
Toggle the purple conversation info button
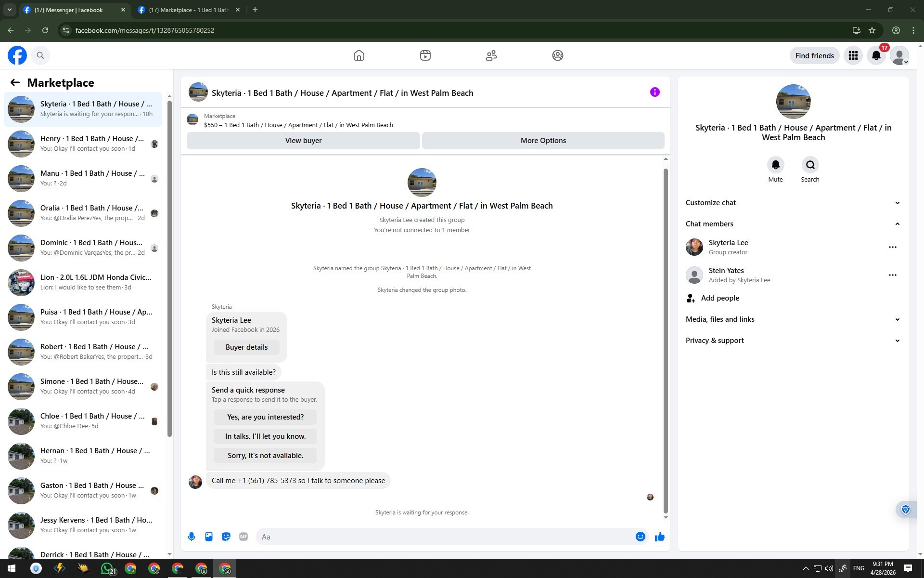coord(654,92)
